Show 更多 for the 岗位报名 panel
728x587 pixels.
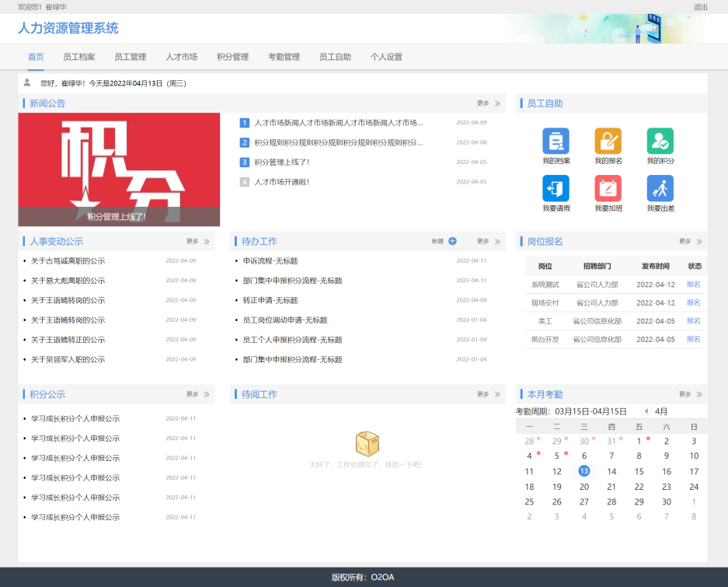click(690, 242)
